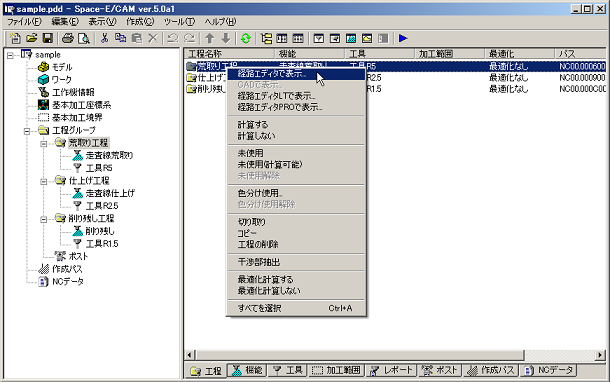Switch to the NCデータ bottom tab
Viewport: 610px width, 382px height.
coord(549,370)
